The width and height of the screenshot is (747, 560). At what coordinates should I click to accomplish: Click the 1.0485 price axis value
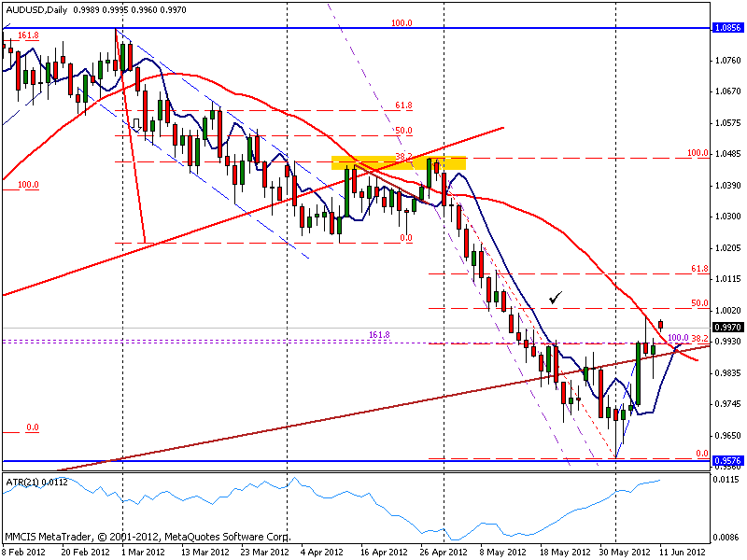728,154
